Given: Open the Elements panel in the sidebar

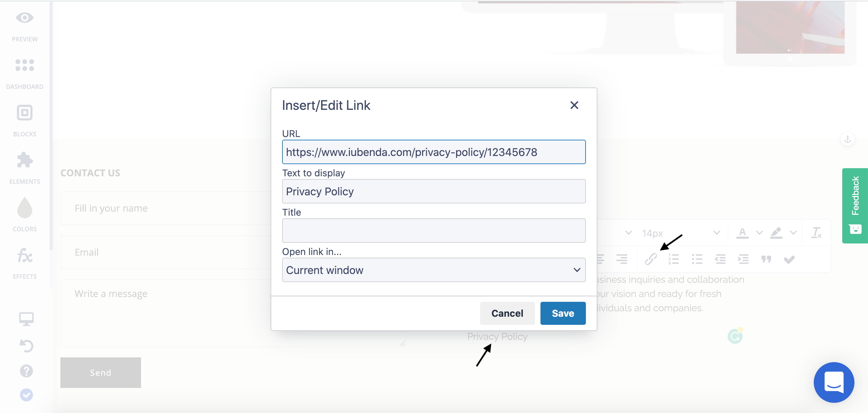Looking at the screenshot, I should click(x=25, y=166).
